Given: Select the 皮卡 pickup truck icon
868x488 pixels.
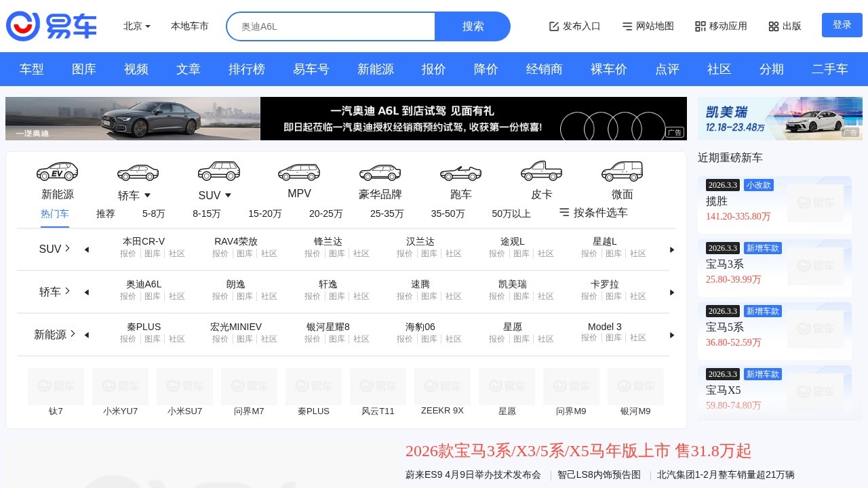Looking at the screenshot, I should pos(541,171).
